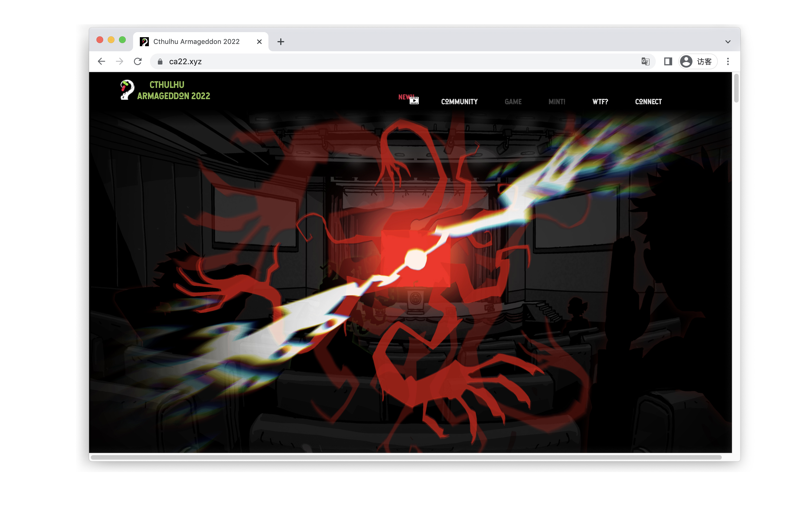Expand the tab search chevron
812x507 pixels.
[x=727, y=42]
